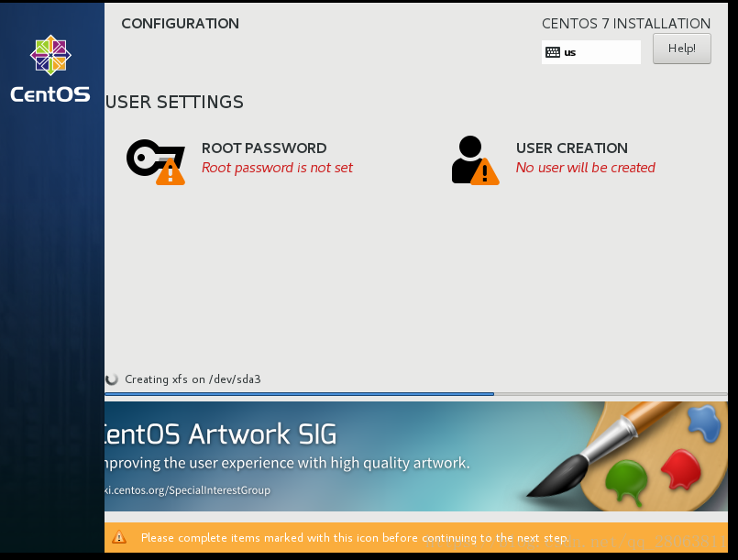Screen dimensions: 738x560
Task: Click the 'Please complete items' warning message
Action: tap(355, 537)
